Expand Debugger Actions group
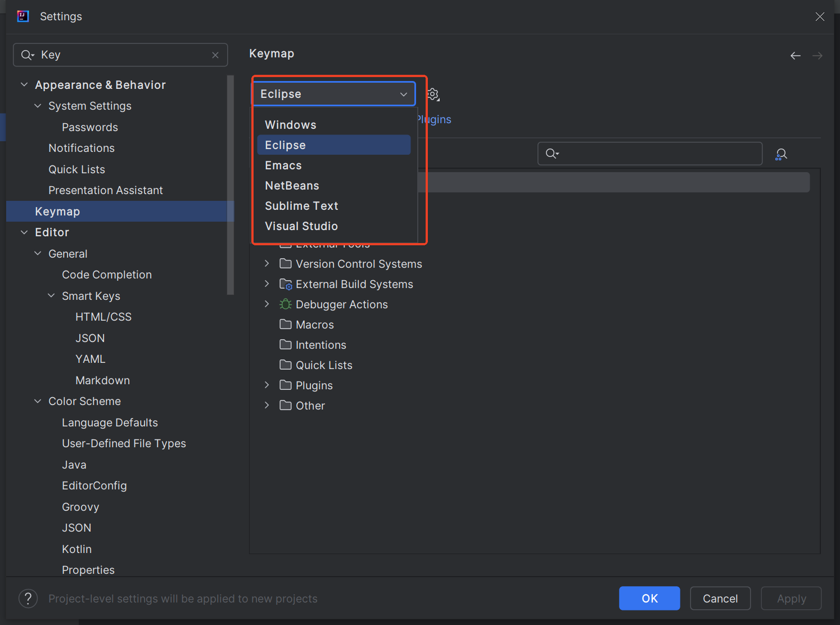The image size is (840, 625). click(267, 304)
